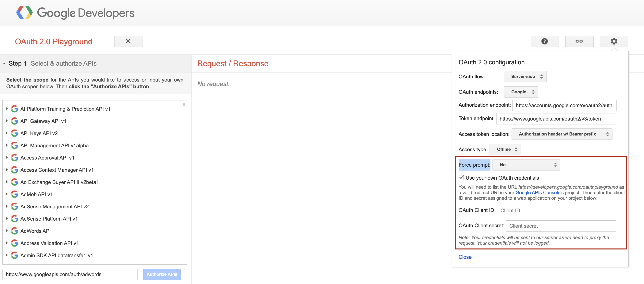Expand the API Gateway API v1 tree item
Image resolution: width=644 pixels, height=284 pixels.
(7, 121)
